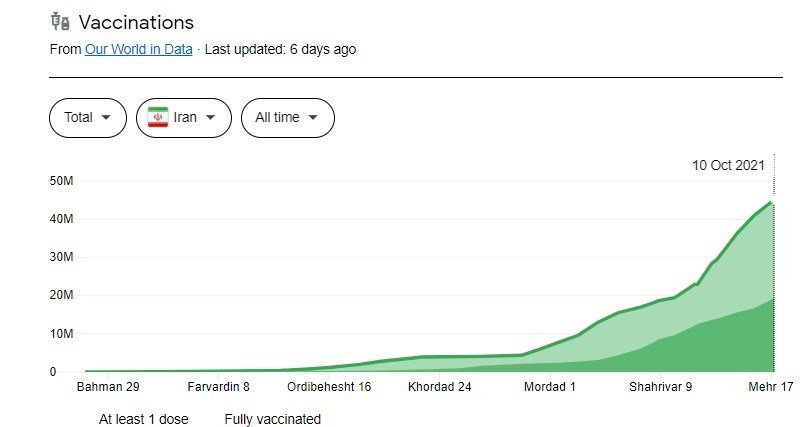The image size is (807, 427).
Task: Click the Vaccinations heading text
Action: point(136,22)
